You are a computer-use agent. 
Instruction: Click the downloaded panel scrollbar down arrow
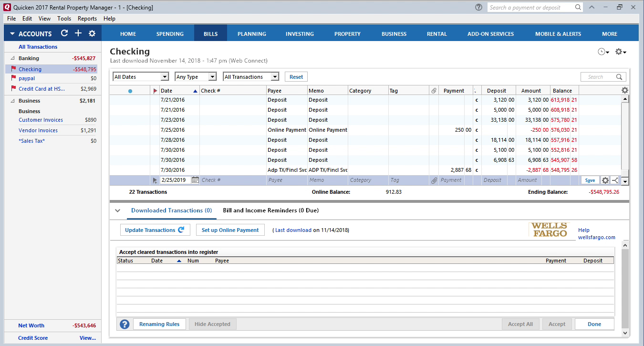click(625, 332)
